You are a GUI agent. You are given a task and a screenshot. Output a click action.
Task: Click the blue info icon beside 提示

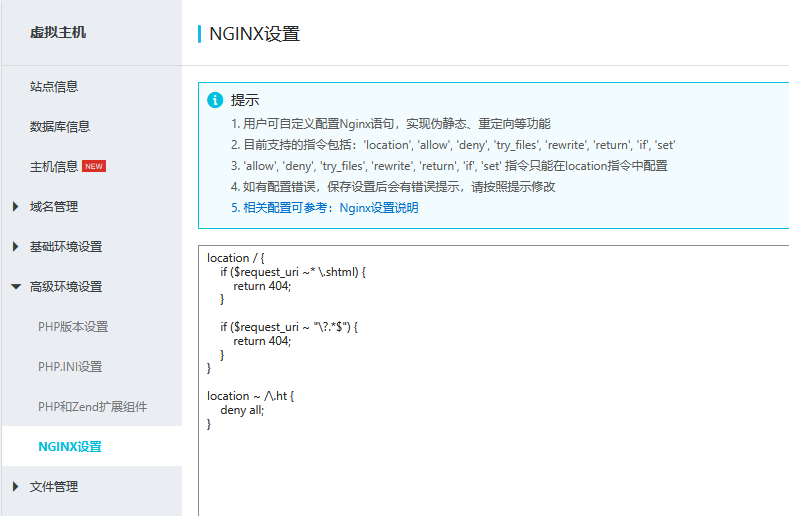(214, 100)
